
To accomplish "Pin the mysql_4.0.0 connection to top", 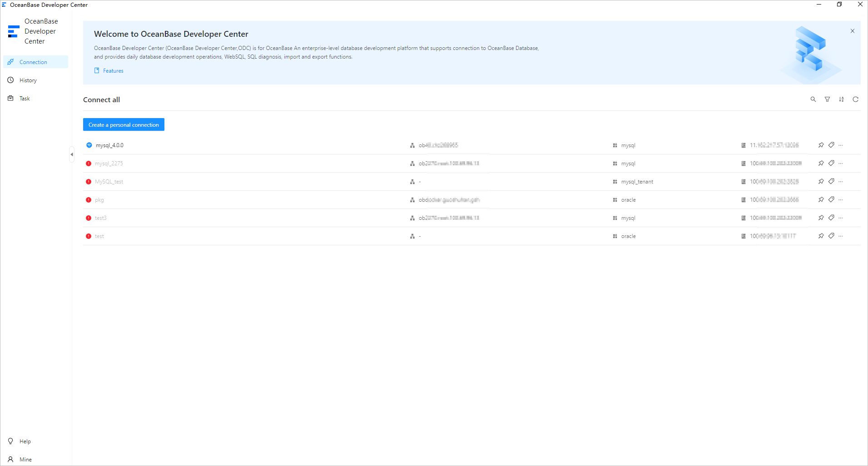I will 821,145.
